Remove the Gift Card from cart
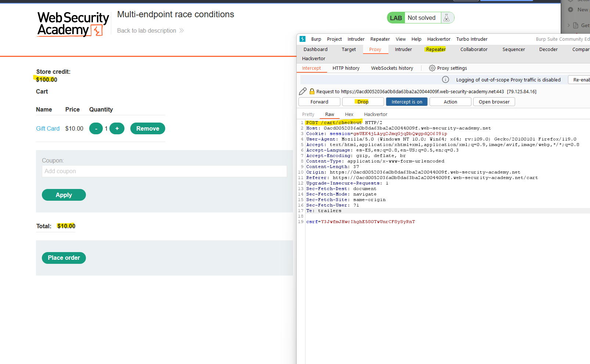The width and height of the screenshot is (590, 364). (x=148, y=128)
